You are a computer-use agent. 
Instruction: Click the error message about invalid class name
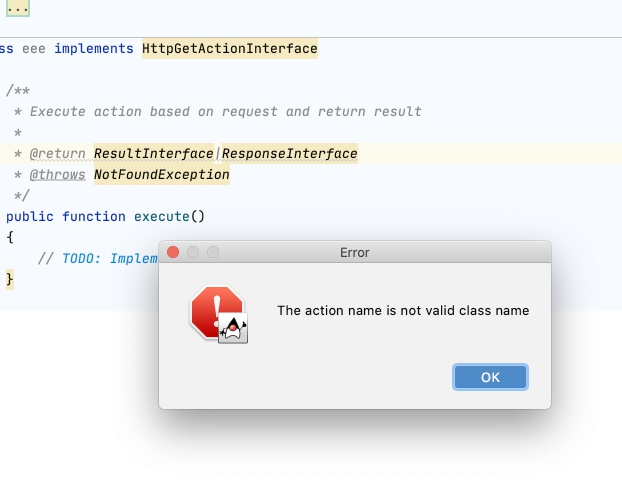403,311
